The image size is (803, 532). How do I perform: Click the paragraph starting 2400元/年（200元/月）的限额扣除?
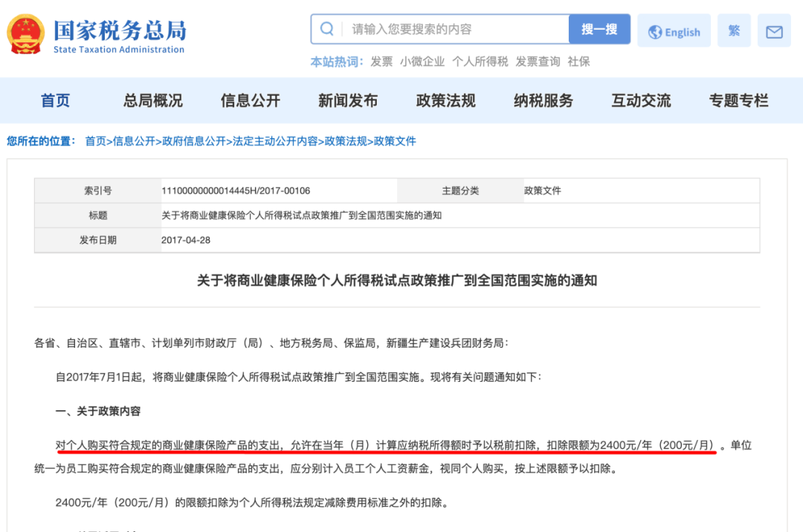tap(253, 503)
